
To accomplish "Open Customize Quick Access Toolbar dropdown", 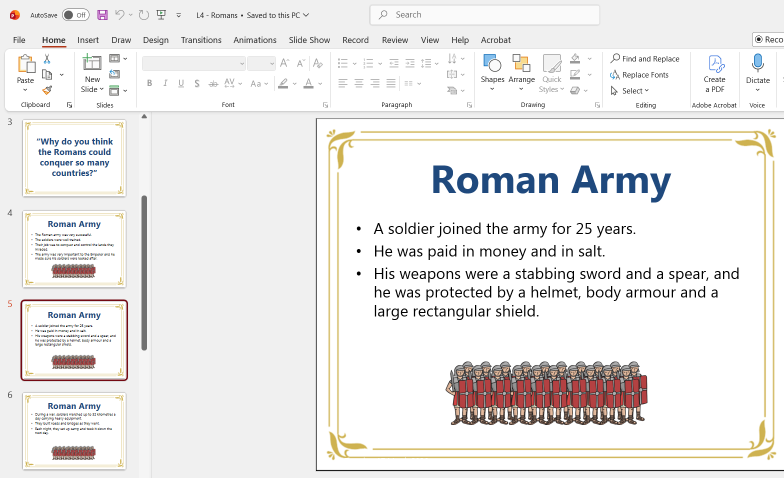I will pos(178,16).
